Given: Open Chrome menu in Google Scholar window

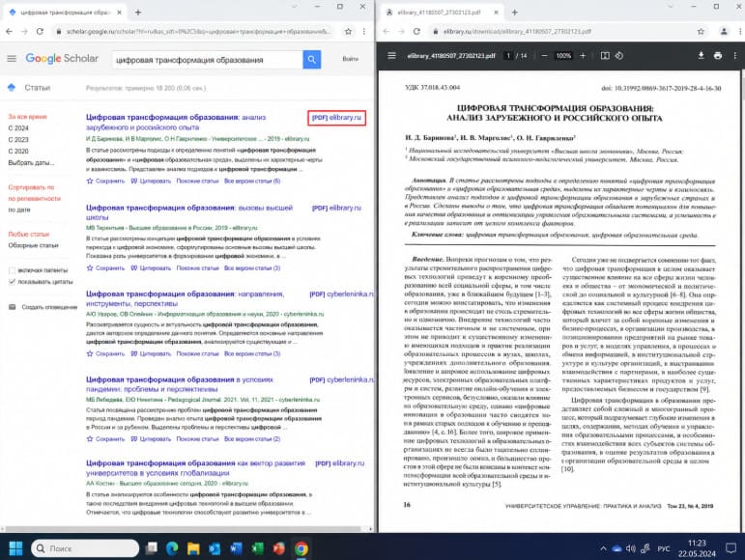Looking at the screenshot, I should click(364, 31).
